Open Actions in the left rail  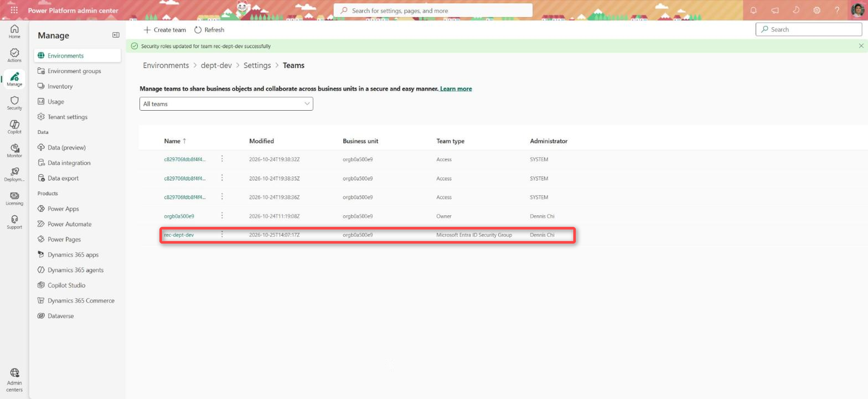(14, 55)
